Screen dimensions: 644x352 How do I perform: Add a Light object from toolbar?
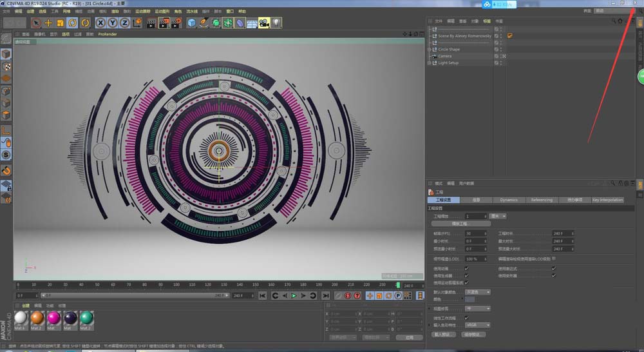click(x=276, y=23)
